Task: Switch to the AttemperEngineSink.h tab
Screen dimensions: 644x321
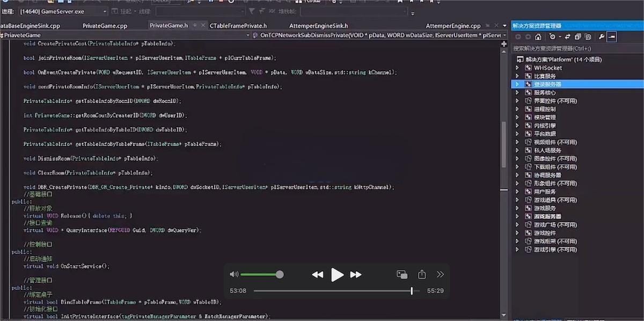Action: pos(318,25)
